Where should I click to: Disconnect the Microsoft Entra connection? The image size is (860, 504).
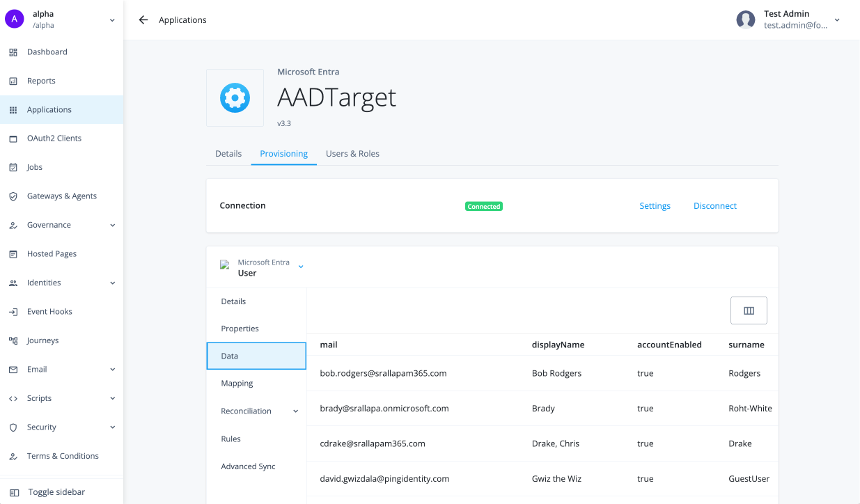point(714,205)
